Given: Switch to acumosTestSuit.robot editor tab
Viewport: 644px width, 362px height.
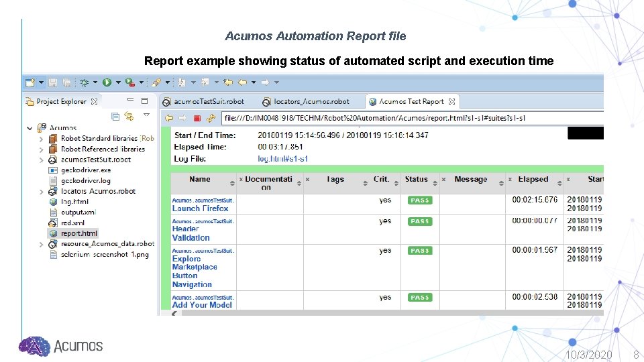Looking at the screenshot, I should 208,101.
